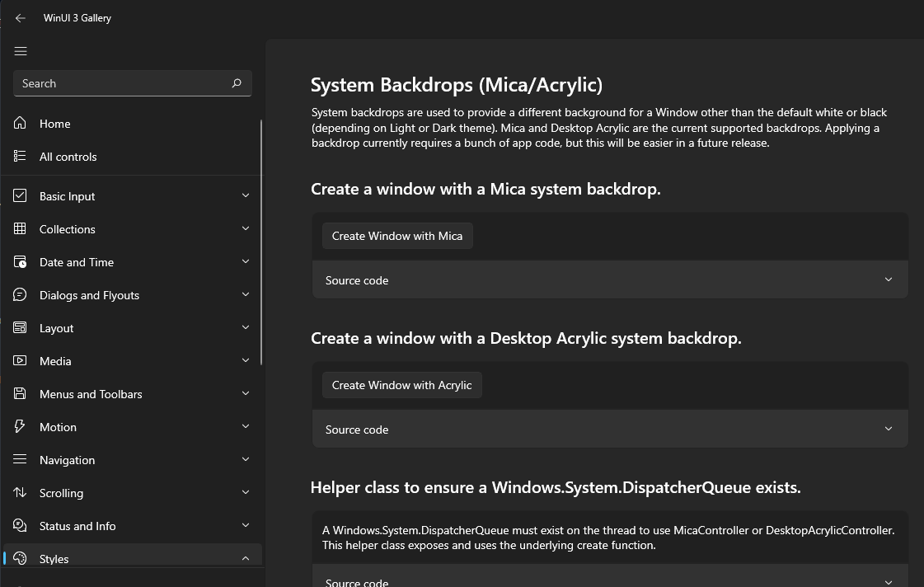This screenshot has height=587, width=924.
Task: Click the navigation pane scrollbar
Action: click(x=261, y=242)
